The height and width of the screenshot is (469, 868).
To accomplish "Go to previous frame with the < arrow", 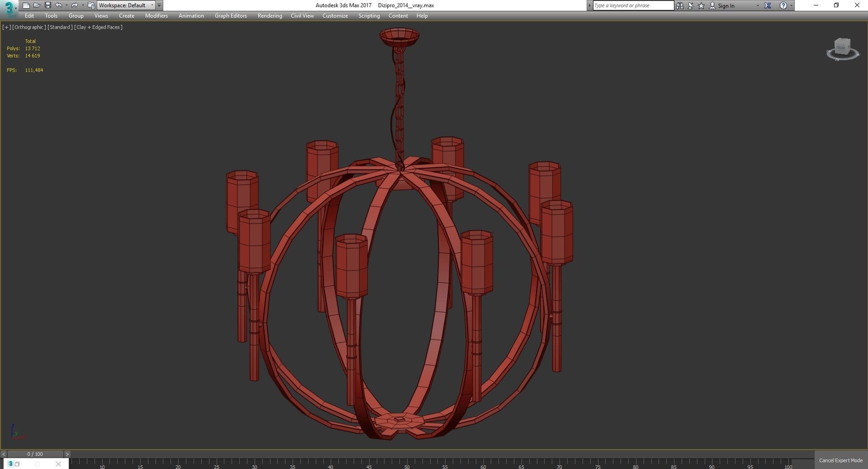I will click(4, 454).
